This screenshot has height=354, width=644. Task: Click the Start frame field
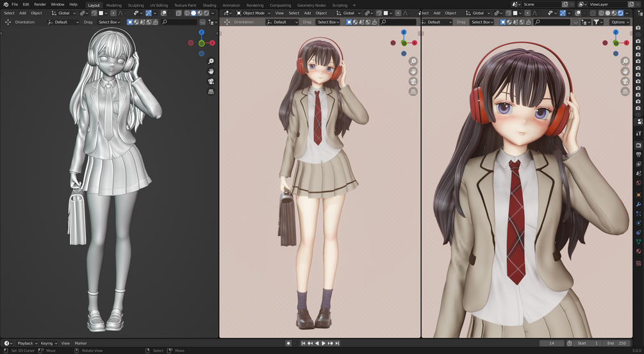pos(588,343)
